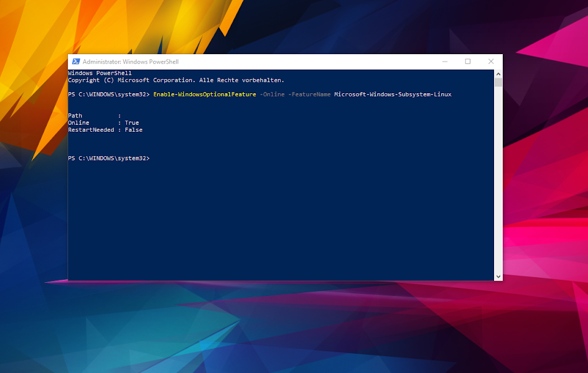The width and height of the screenshot is (588, 373).
Task: Click the PowerShell vertical scrollbar thumb
Action: [498, 83]
